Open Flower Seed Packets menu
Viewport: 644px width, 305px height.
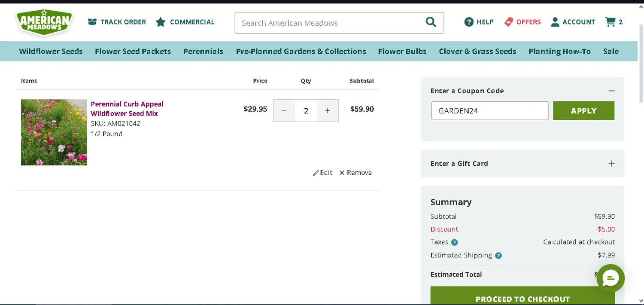(x=133, y=52)
